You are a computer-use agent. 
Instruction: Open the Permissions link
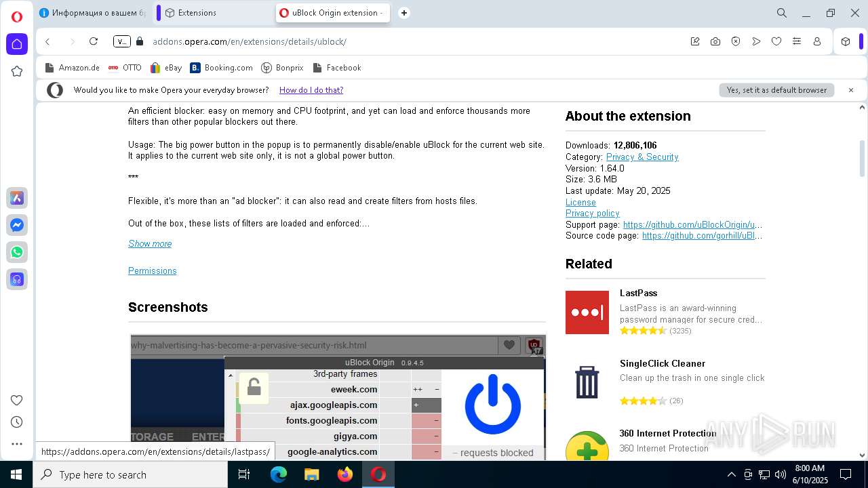[x=153, y=271]
